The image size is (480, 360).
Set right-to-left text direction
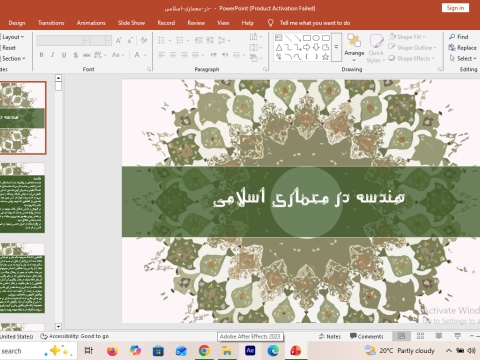pos(225,55)
